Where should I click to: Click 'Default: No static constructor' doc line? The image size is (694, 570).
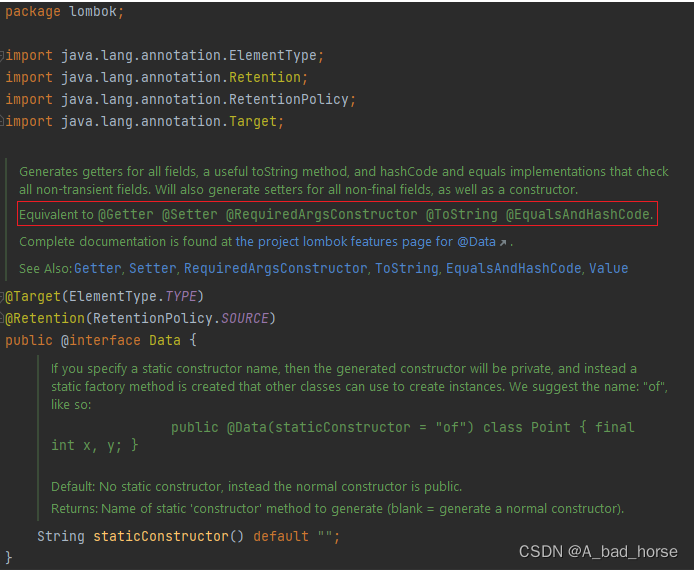[x=256, y=487]
